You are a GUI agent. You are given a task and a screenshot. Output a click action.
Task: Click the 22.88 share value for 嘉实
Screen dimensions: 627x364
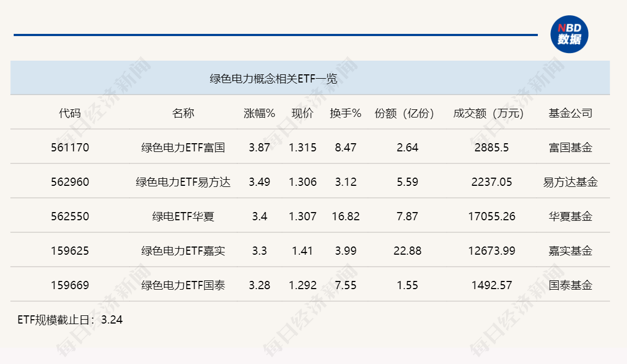(x=407, y=251)
